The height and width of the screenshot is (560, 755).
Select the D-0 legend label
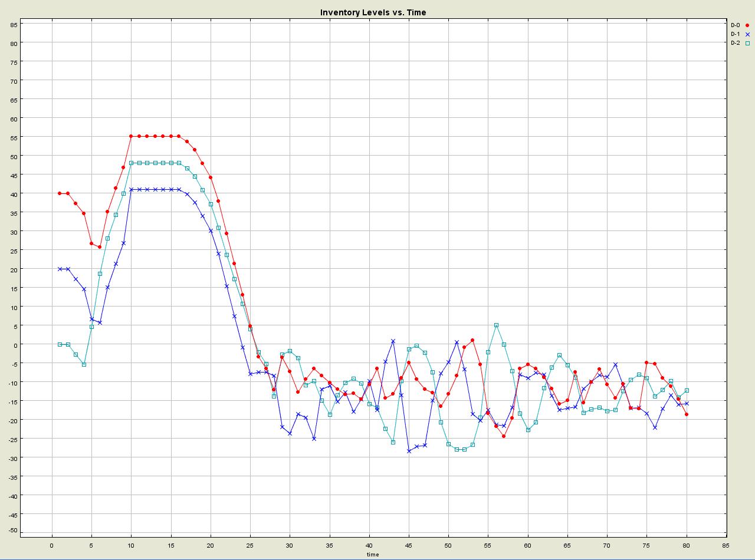click(735, 25)
